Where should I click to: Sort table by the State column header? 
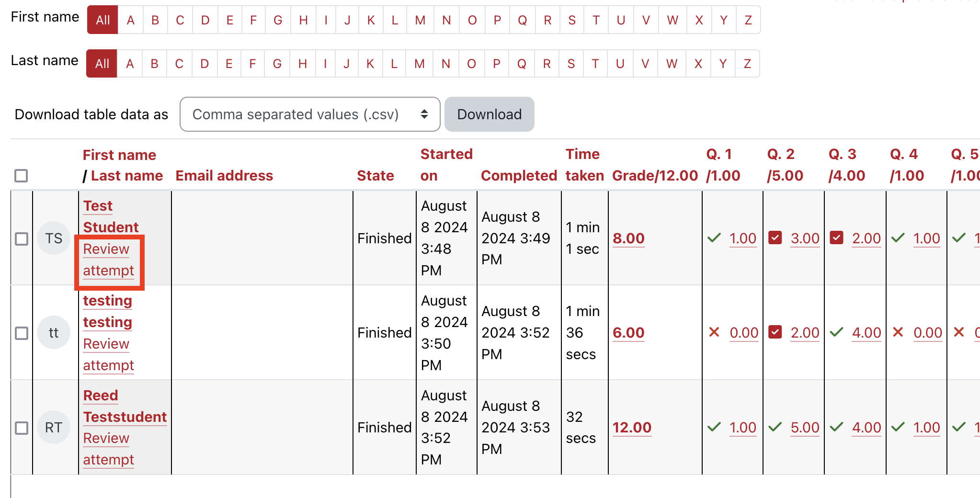click(x=375, y=176)
